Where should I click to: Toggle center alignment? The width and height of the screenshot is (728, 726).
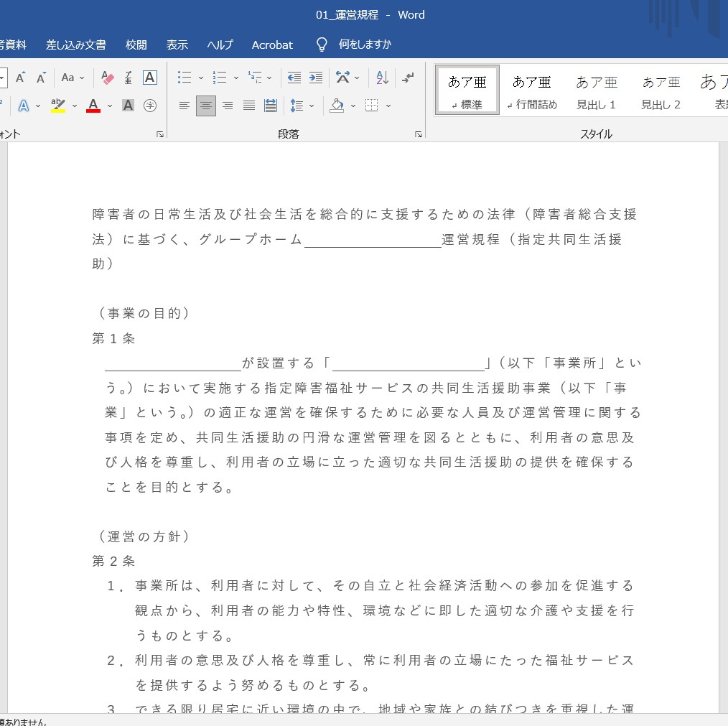point(205,106)
